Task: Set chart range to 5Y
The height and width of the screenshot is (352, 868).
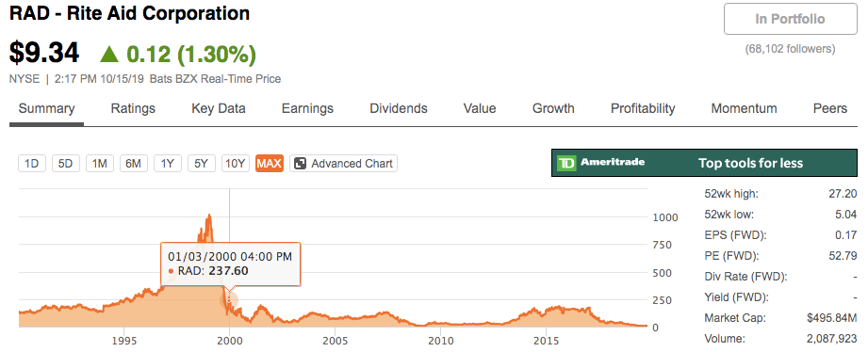Action: 202,164
